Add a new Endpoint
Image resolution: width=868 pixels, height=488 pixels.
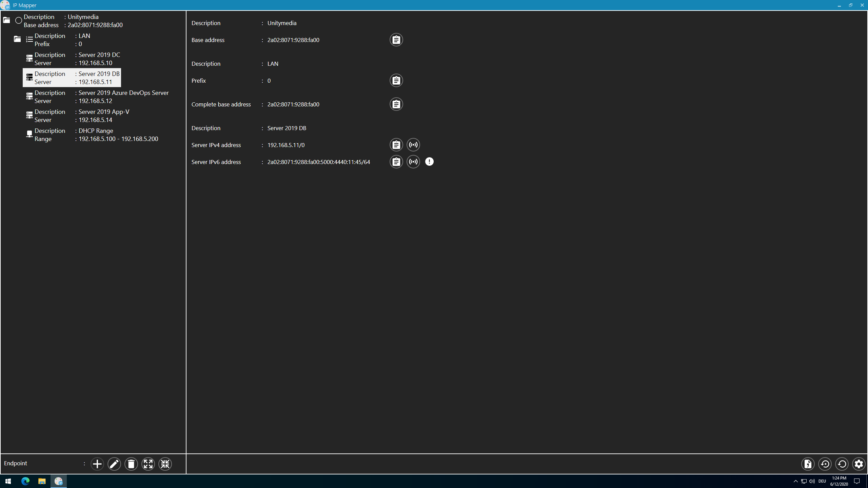(97, 464)
